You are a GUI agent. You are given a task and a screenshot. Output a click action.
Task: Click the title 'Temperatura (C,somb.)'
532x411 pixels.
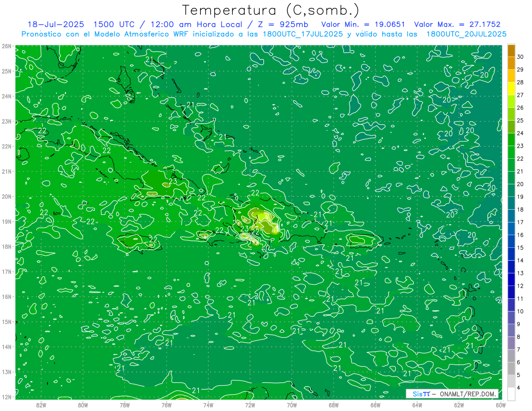coord(271,10)
